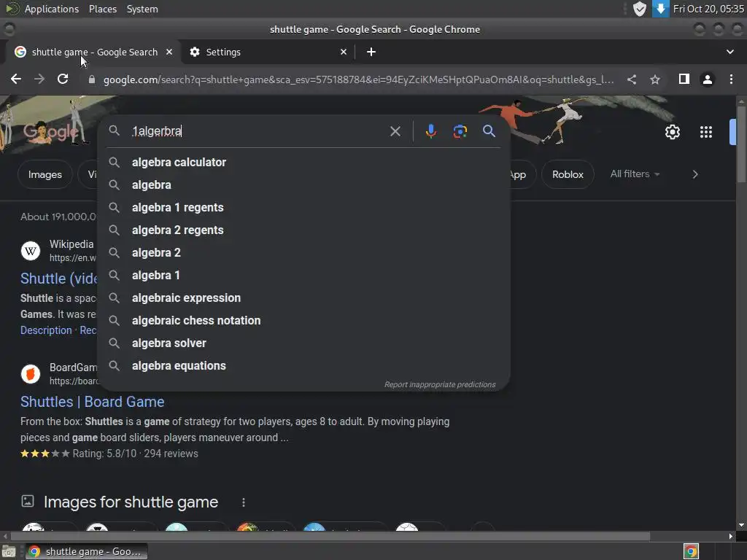Click Report inappropriate predictions

coord(440,384)
